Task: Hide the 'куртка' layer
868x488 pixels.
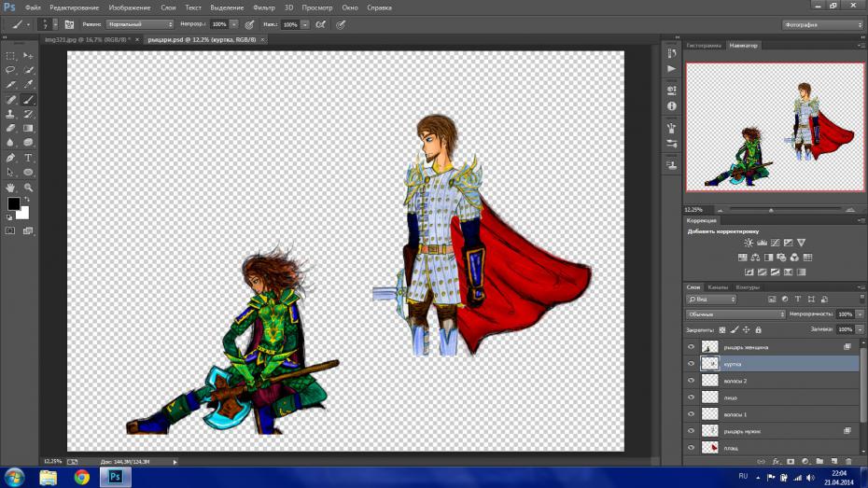Action: [x=692, y=363]
